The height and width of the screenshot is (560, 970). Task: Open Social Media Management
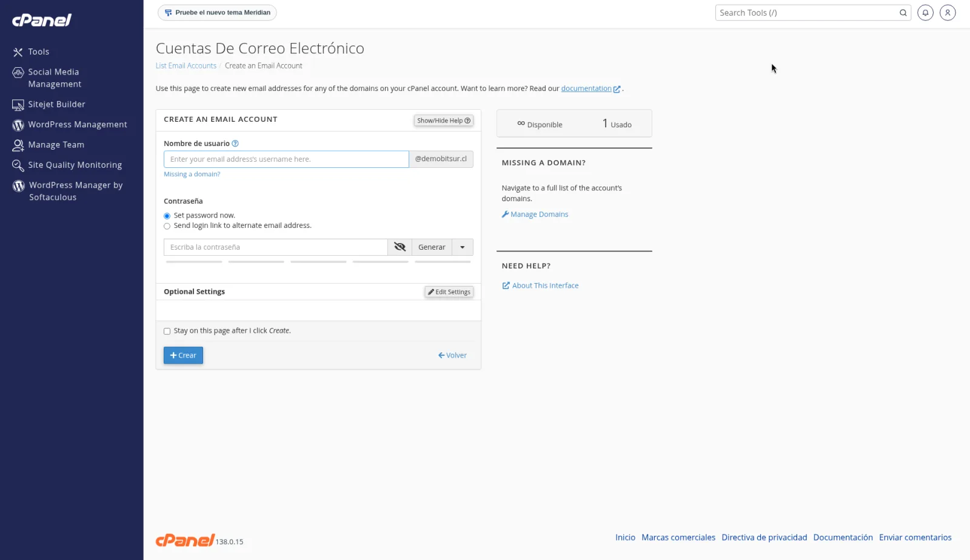(55, 78)
